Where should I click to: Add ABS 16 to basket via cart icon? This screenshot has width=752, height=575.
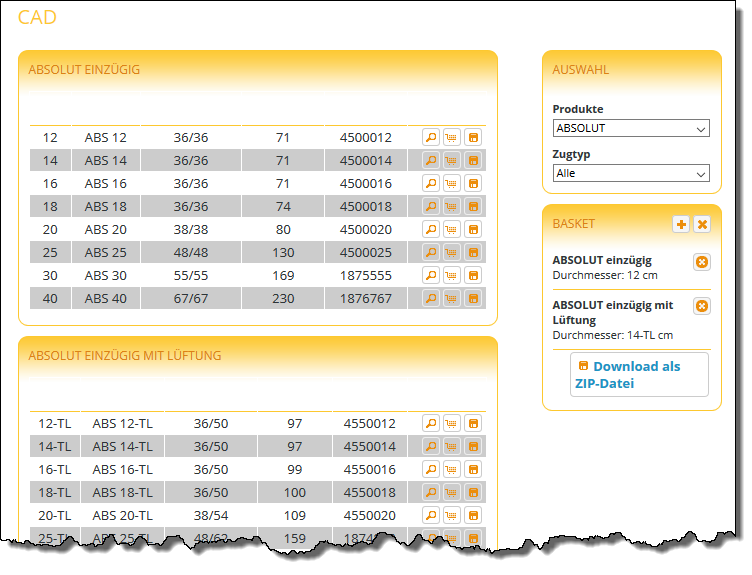pyautogui.click(x=452, y=183)
